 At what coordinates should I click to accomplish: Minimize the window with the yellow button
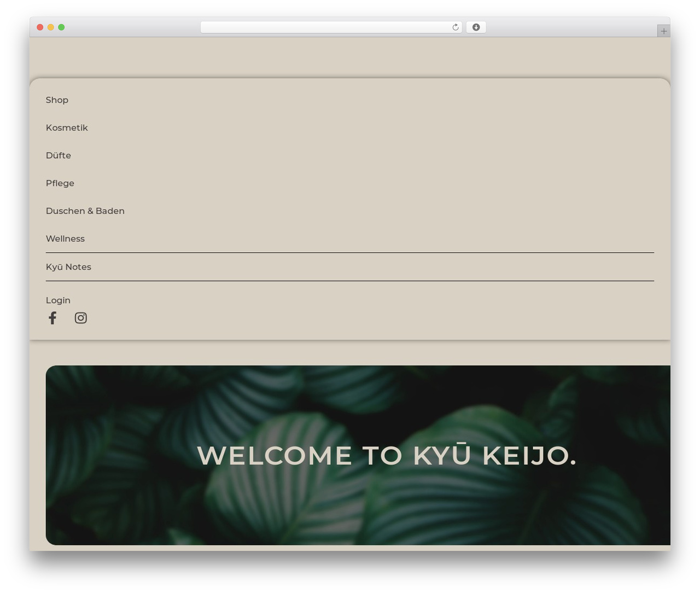[x=50, y=27]
